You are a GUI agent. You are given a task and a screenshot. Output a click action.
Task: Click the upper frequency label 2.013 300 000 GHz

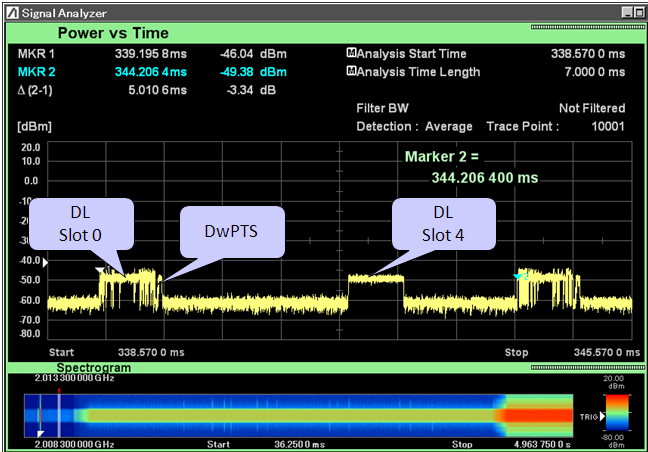[x=74, y=378]
